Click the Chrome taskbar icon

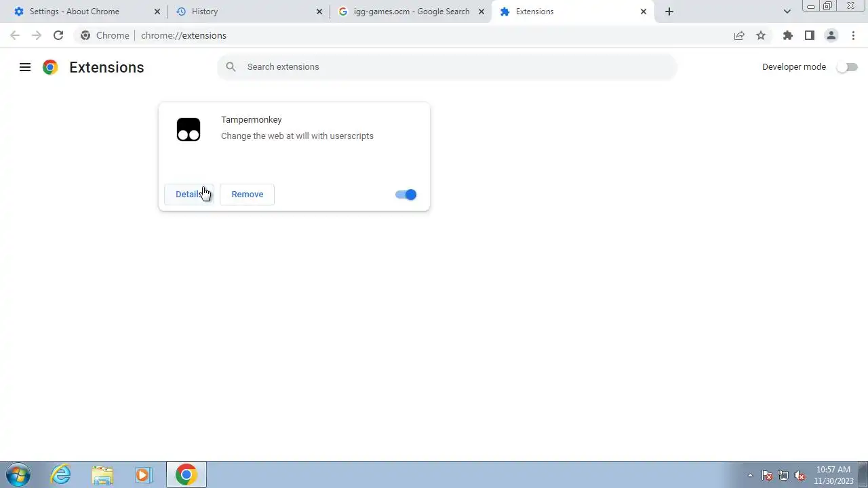(186, 474)
